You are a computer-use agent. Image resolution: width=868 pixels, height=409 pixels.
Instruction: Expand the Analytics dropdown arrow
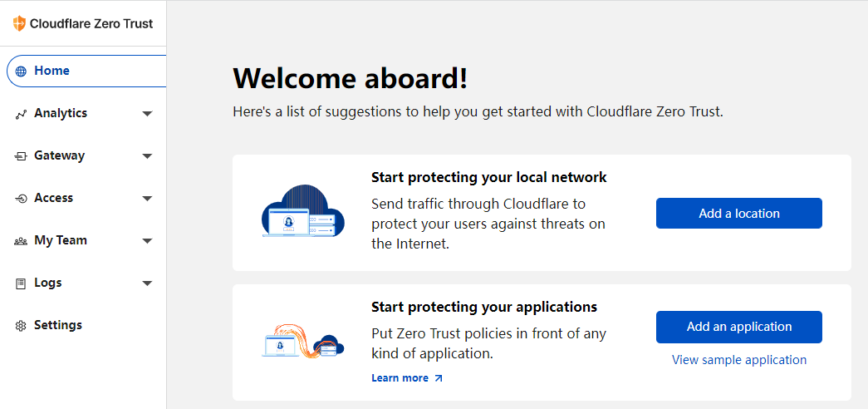(147, 114)
